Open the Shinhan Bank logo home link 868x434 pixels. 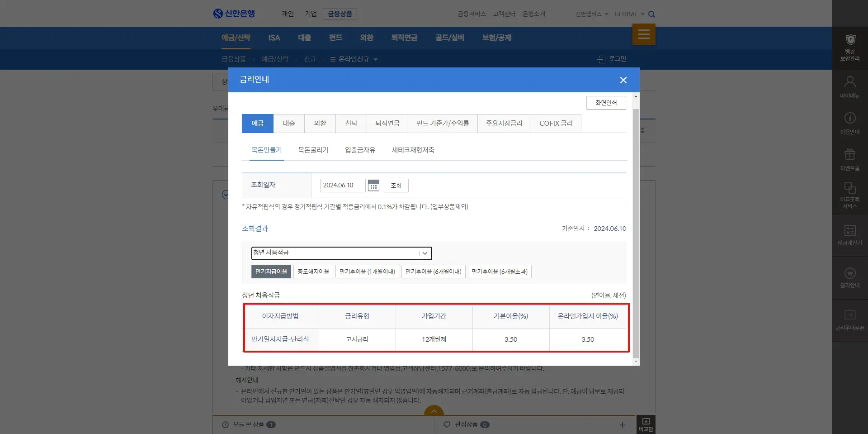tap(234, 14)
